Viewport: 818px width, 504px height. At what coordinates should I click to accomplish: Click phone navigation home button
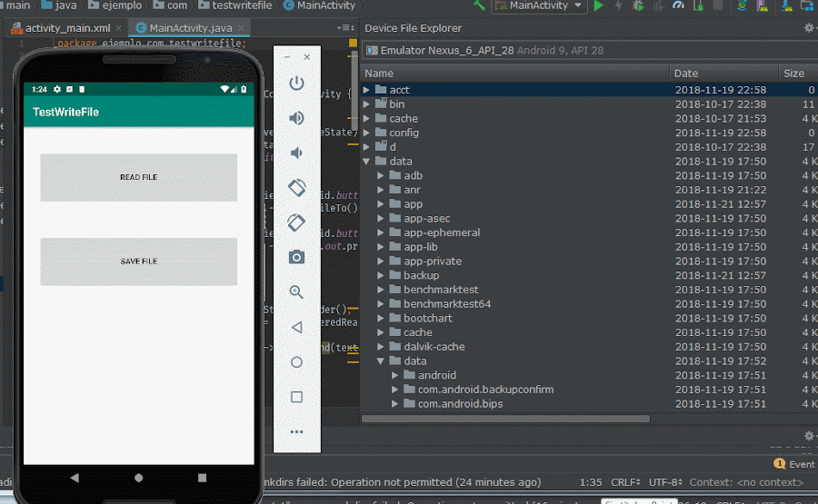point(138,478)
